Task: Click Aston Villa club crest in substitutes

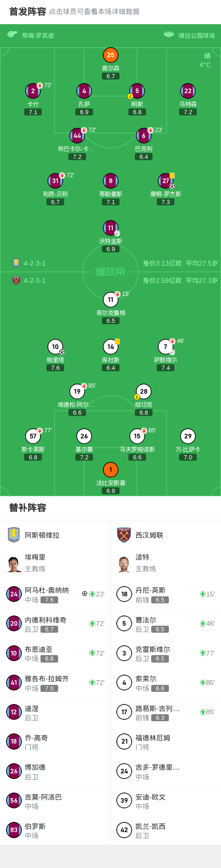Action: pos(14,535)
